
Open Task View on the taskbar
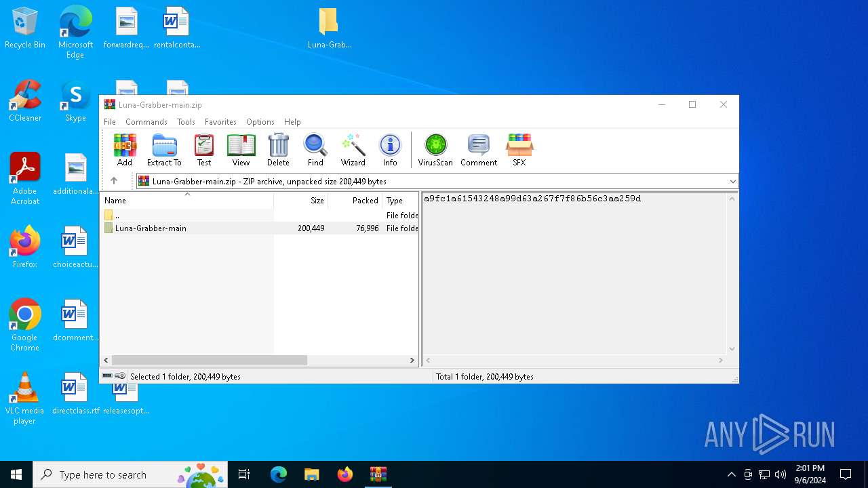[x=244, y=474]
